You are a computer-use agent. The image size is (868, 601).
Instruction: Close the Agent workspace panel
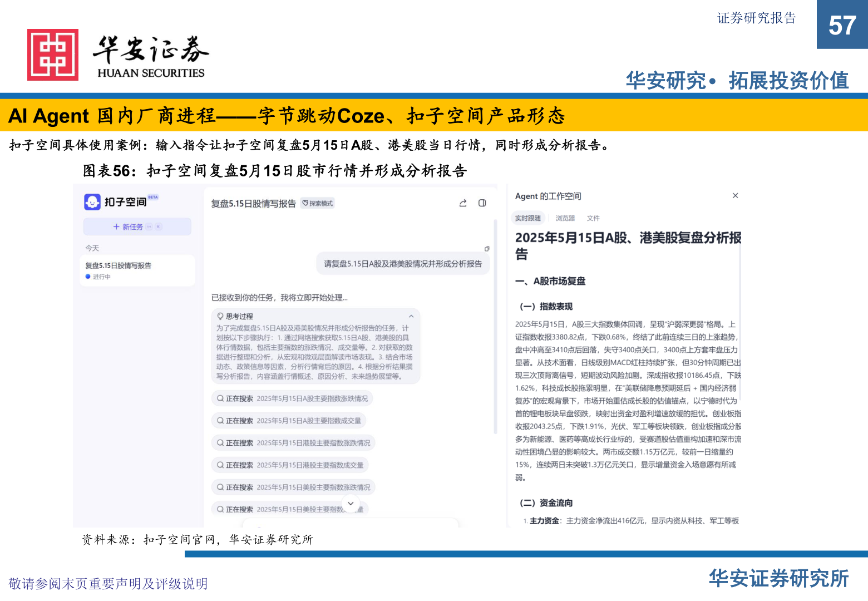pyautogui.click(x=736, y=195)
